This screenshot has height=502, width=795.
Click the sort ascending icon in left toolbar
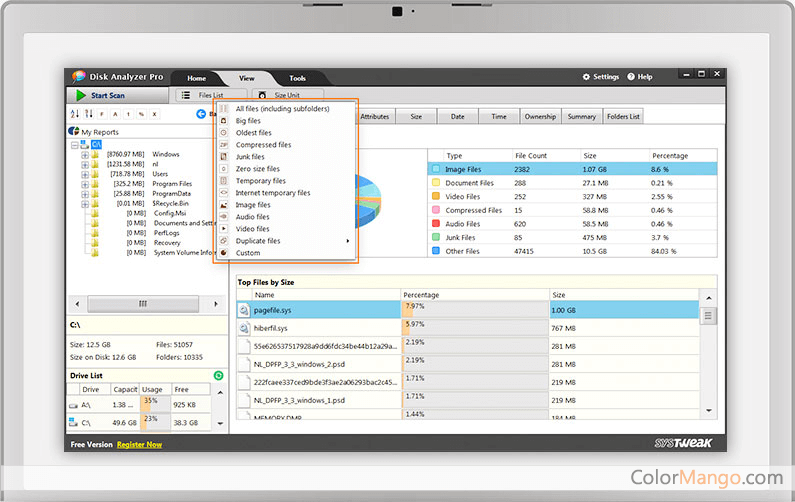pyautogui.click(x=75, y=114)
